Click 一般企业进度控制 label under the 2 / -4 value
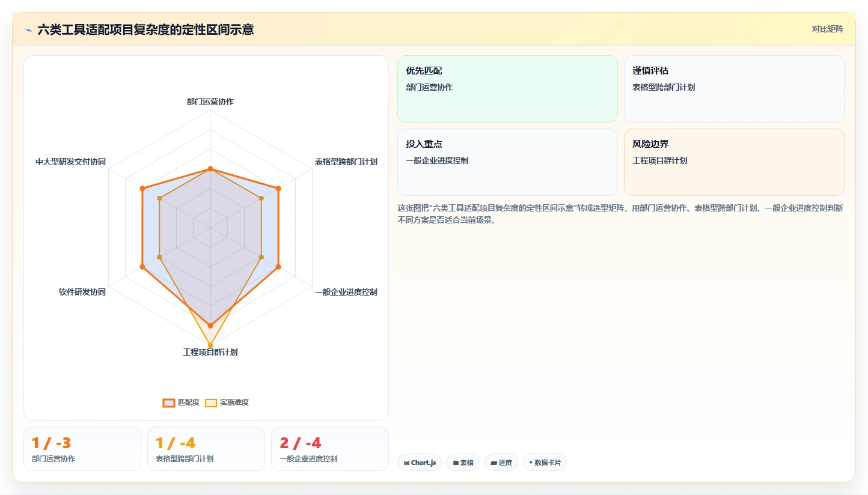868x495 pixels. (308, 459)
